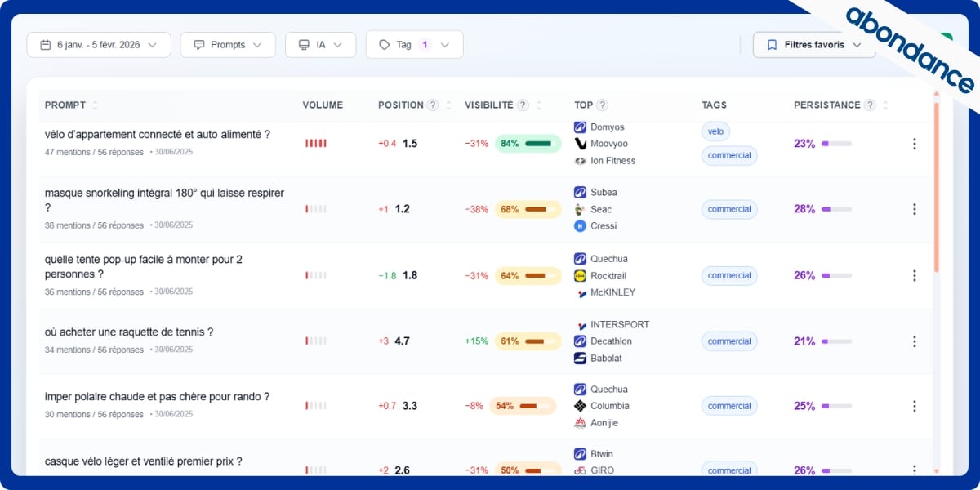Click the commercial tag on the snorkeling row

(729, 209)
